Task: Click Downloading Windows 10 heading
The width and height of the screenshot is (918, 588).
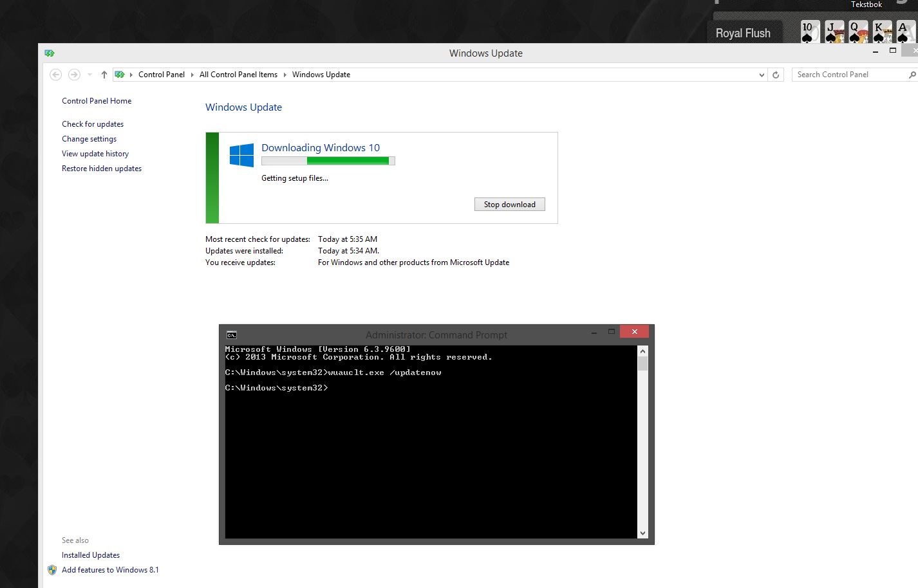Action: point(321,148)
